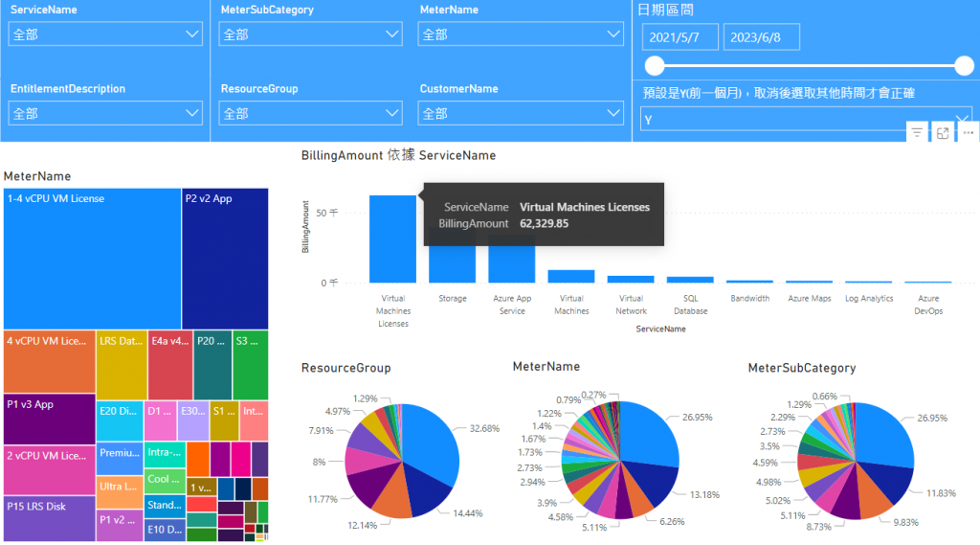Select the LRS Dat... treemap tile

coord(122,366)
